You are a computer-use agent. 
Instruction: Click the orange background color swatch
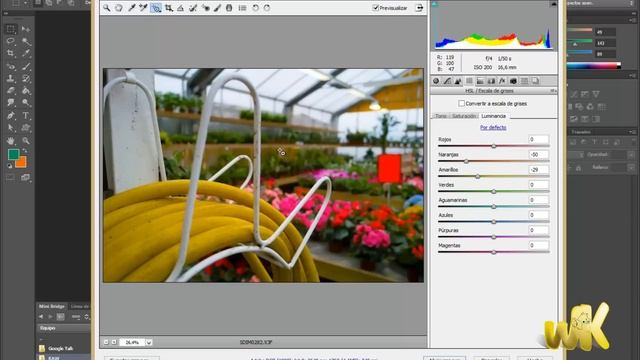click(22, 163)
